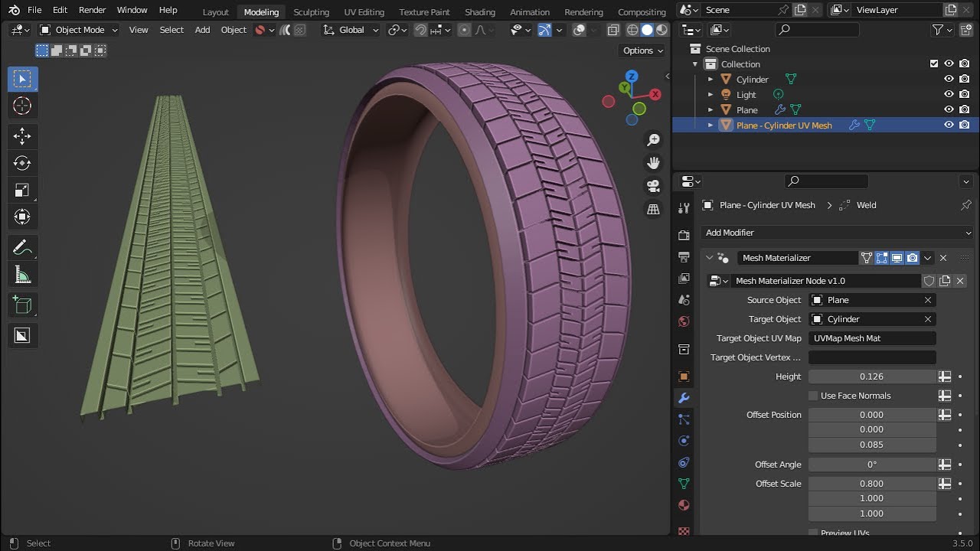Open the outliner filter dropdown
This screenshot has width=980, height=551.
tap(943, 30)
